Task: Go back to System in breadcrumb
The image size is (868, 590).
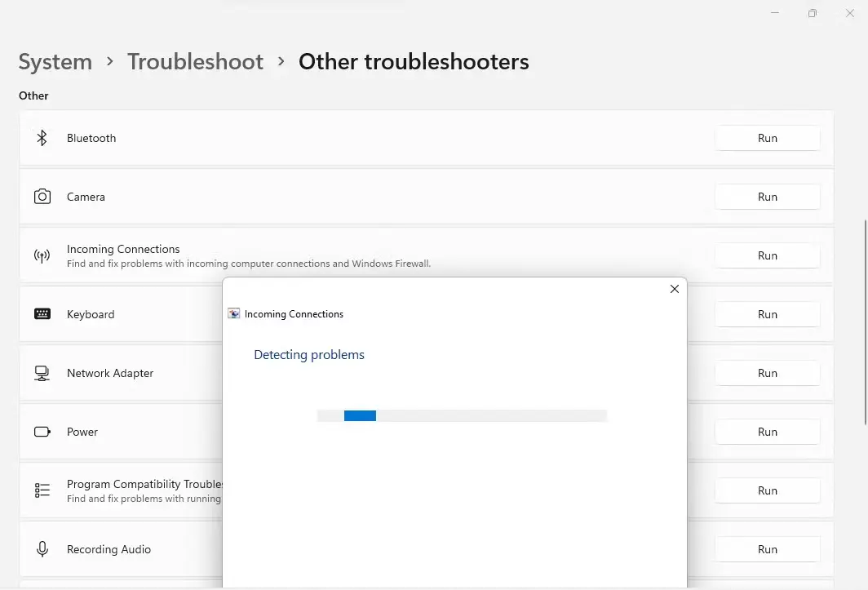Action: (x=55, y=61)
